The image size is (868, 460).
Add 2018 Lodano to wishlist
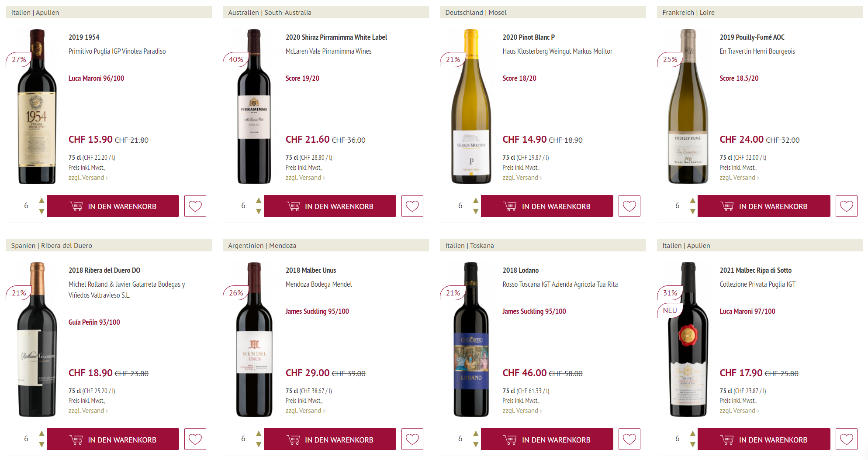tap(629, 439)
